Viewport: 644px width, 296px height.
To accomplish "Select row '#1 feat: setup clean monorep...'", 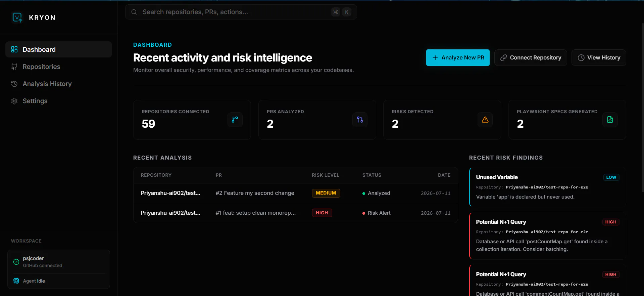I will coord(296,213).
